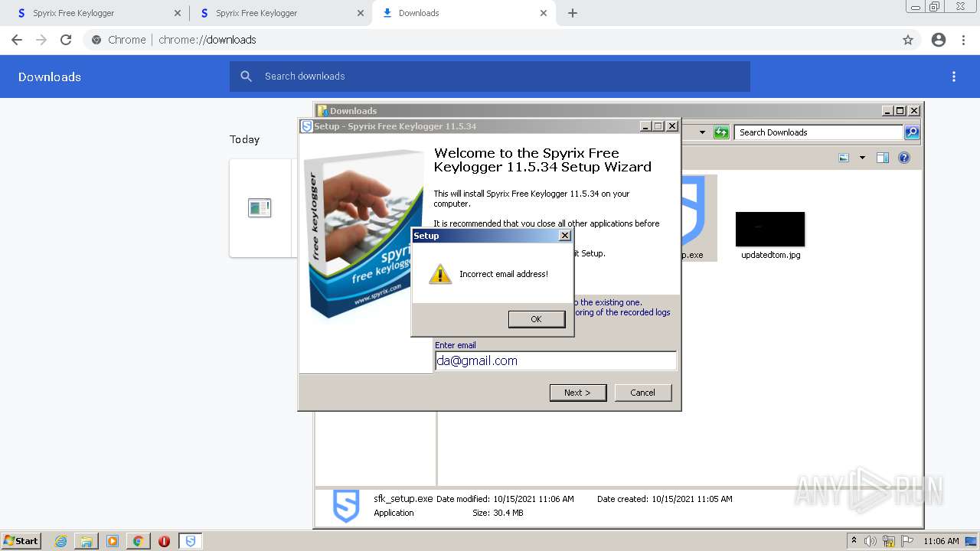980x551 pixels.
Task: Click the downloaded file icon in Chrome list
Action: [x=260, y=207]
